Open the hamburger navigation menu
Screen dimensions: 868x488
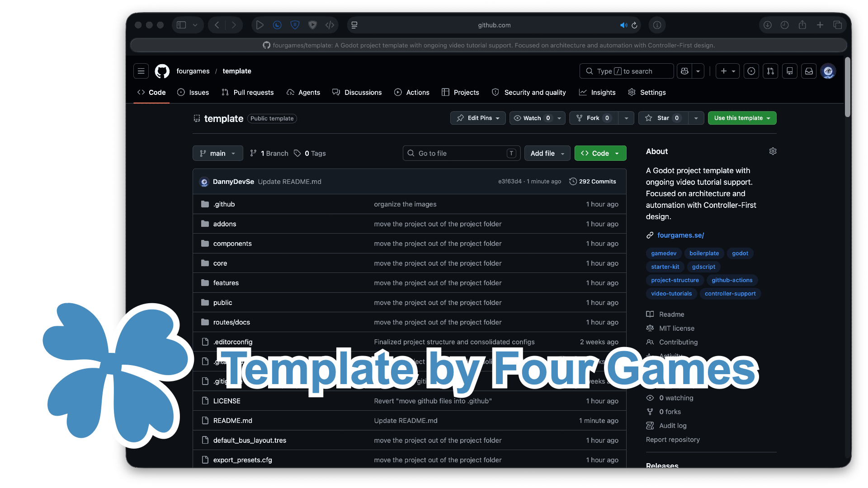point(141,71)
